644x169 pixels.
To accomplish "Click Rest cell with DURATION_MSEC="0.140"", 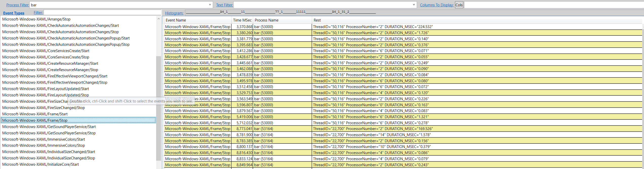I will coord(477,39).
